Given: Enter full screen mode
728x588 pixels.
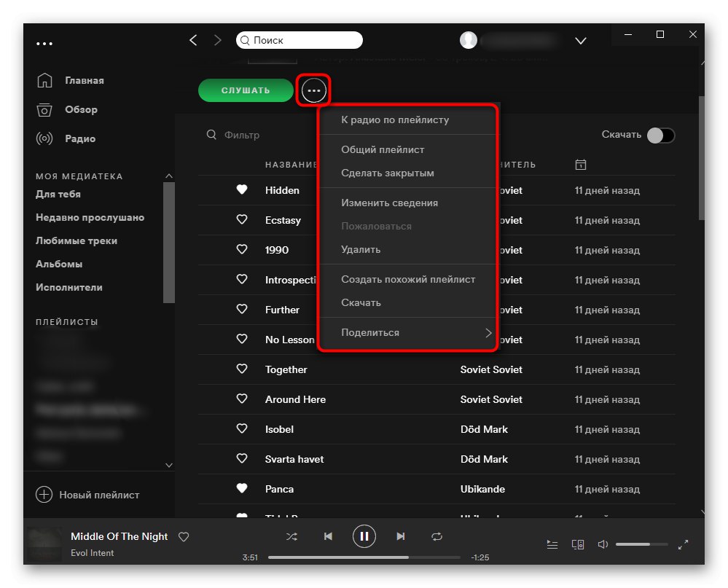Looking at the screenshot, I should tap(683, 544).
